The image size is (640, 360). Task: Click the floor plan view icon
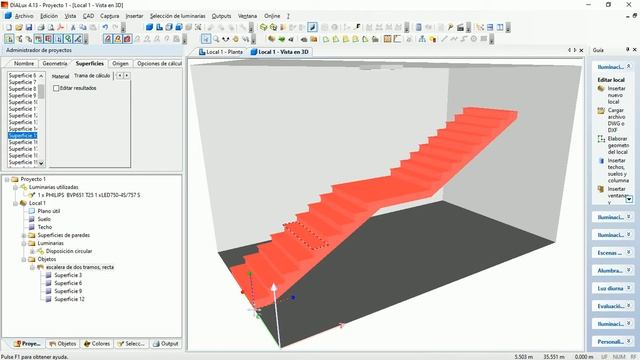pyautogui.click(x=159, y=27)
